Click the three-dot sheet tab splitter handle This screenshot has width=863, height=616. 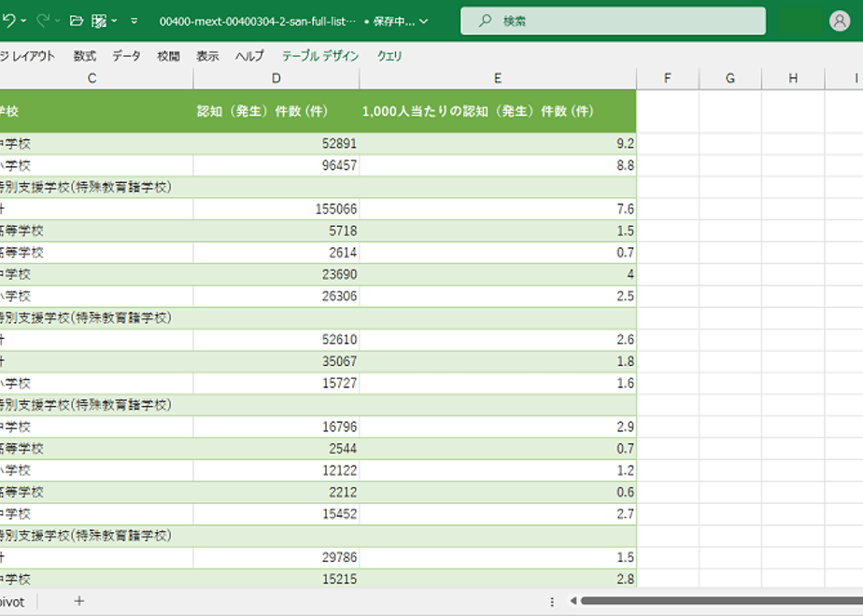(552, 601)
